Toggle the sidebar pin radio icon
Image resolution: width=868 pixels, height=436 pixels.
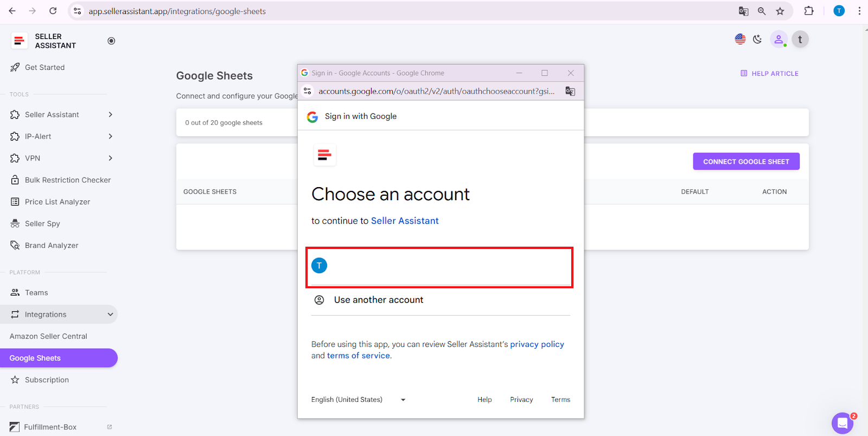tap(111, 41)
